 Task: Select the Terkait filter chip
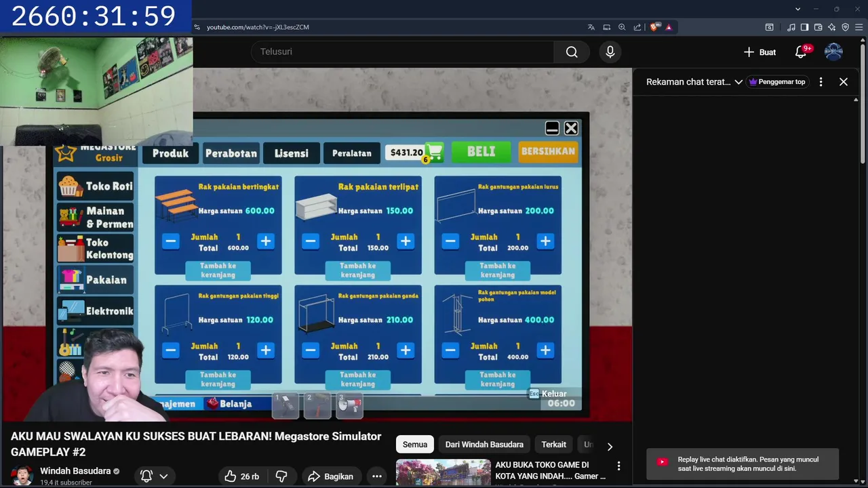(x=554, y=445)
